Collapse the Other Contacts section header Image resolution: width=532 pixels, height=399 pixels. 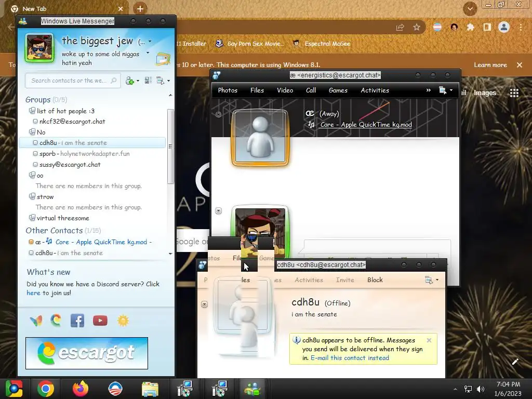[63, 231]
